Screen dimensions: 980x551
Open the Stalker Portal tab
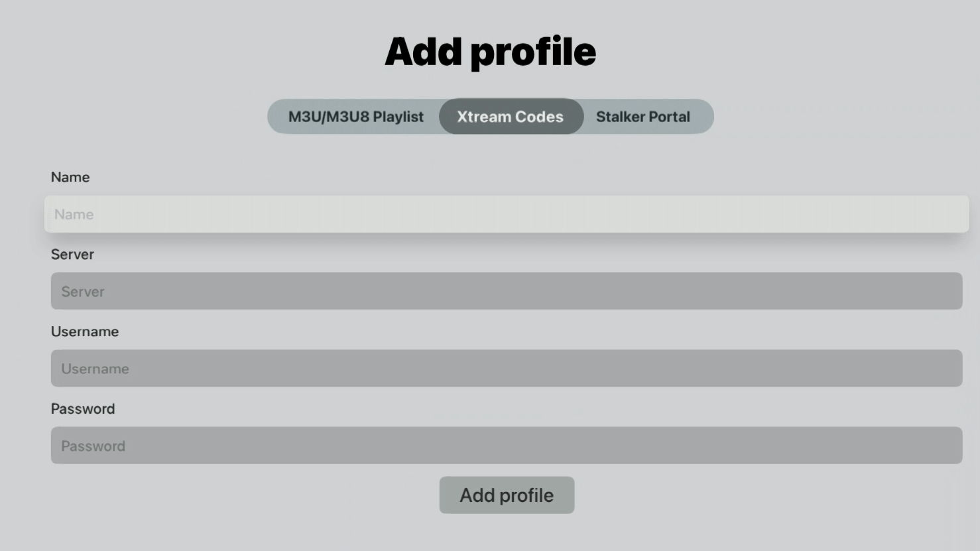pyautogui.click(x=643, y=117)
